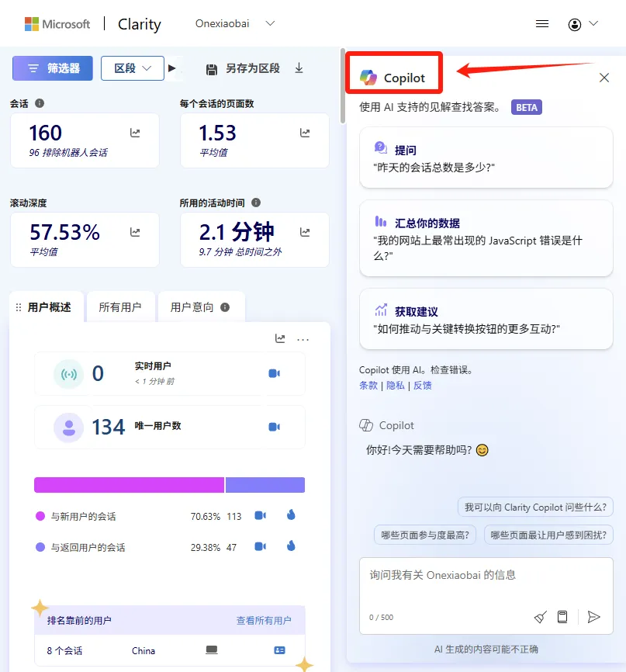
Task: Click suggestion 哪些页面最让用户感到困扰?
Action: [x=548, y=535]
